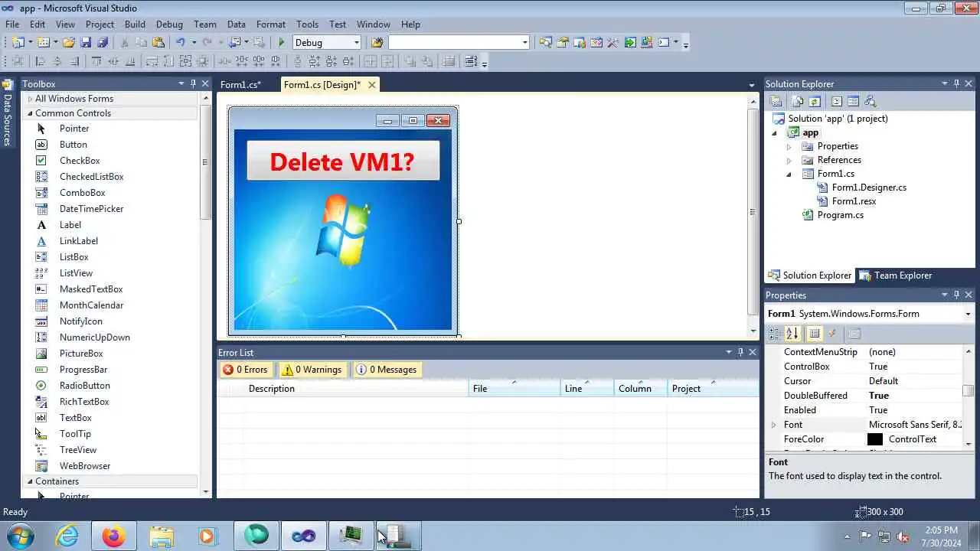Open Form1.Designer.cs in Solution Explorer
The image size is (980, 551).
869,187
